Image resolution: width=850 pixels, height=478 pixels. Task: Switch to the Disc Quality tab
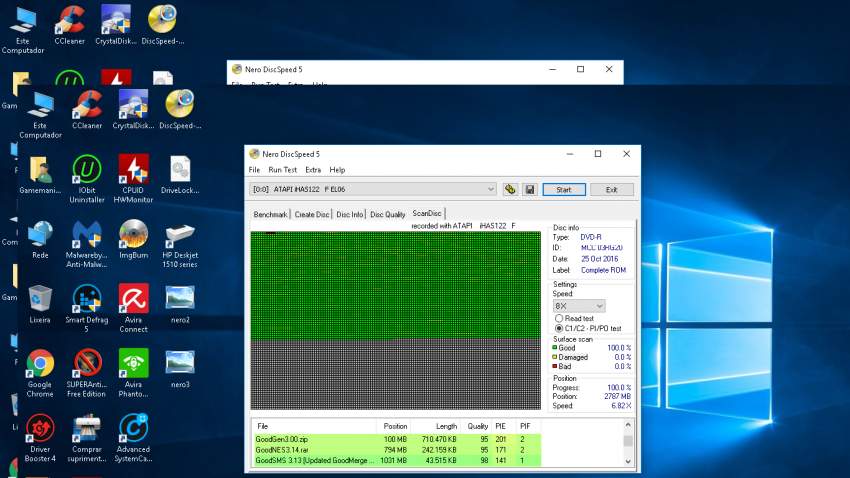point(388,215)
